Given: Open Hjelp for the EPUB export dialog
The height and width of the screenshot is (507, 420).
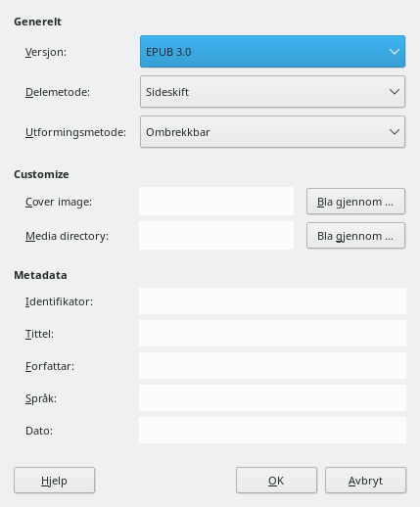Looking at the screenshot, I should coord(54,481).
